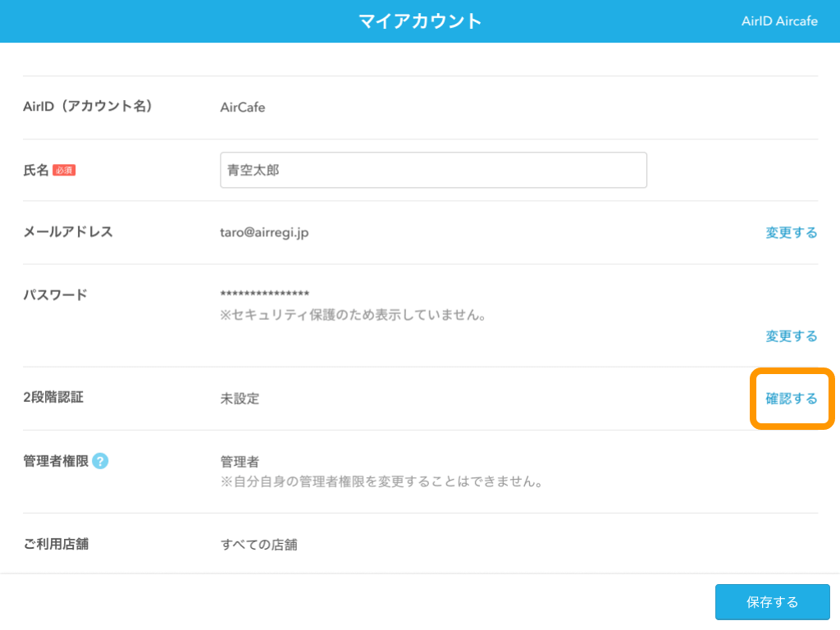Click the question mark help icon beside 管理者権限
The image size is (840, 630).
(100, 461)
